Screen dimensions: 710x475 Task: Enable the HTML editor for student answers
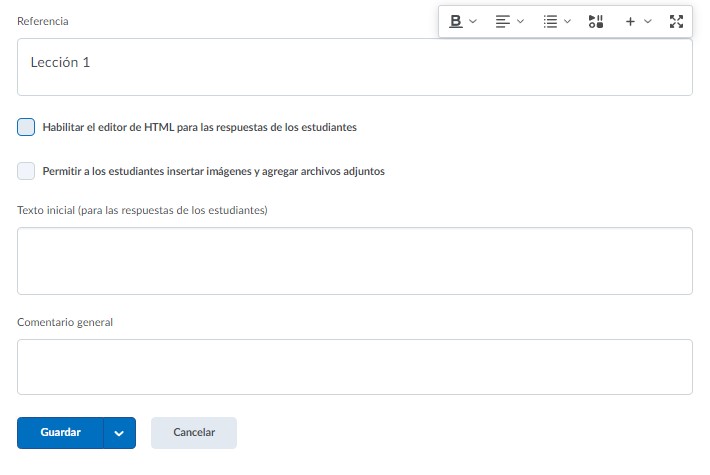pos(26,127)
